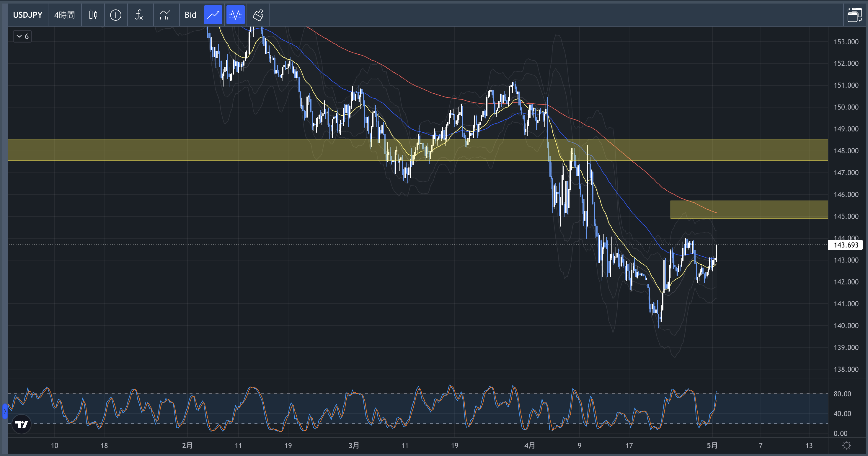The height and width of the screenshot is (456, 868).
Task: Click the current price label 143.693
Action: 846,245
